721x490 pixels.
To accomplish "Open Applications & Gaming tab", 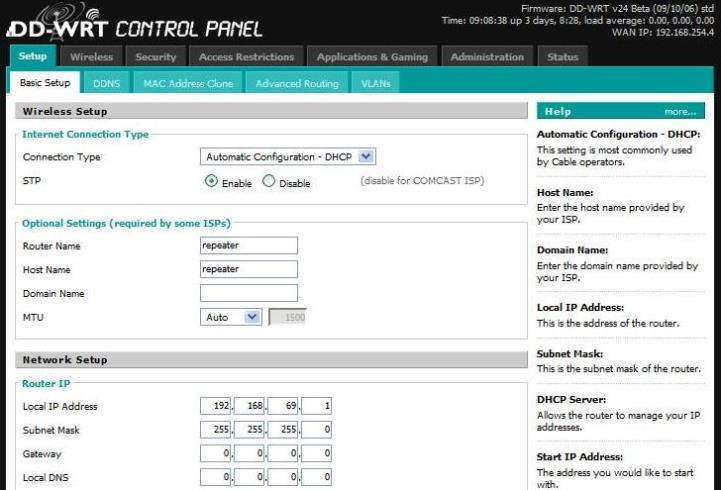I will [372, 57].
